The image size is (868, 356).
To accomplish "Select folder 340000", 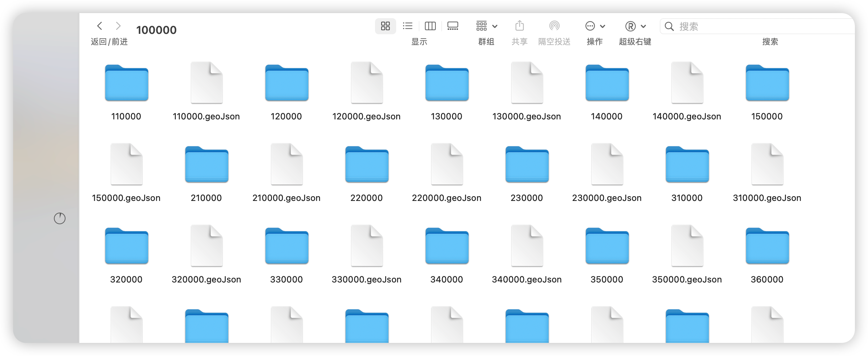I will click(x=447, y=246).
